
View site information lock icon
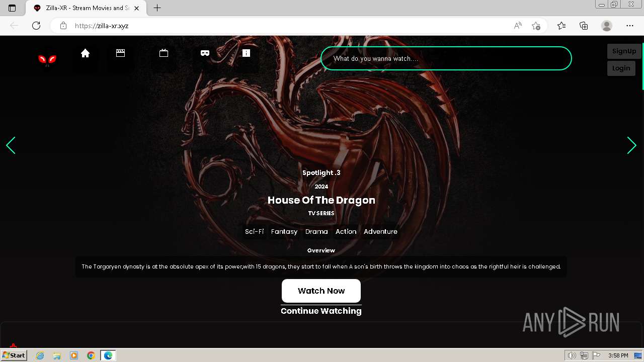(x=63, y=26)
